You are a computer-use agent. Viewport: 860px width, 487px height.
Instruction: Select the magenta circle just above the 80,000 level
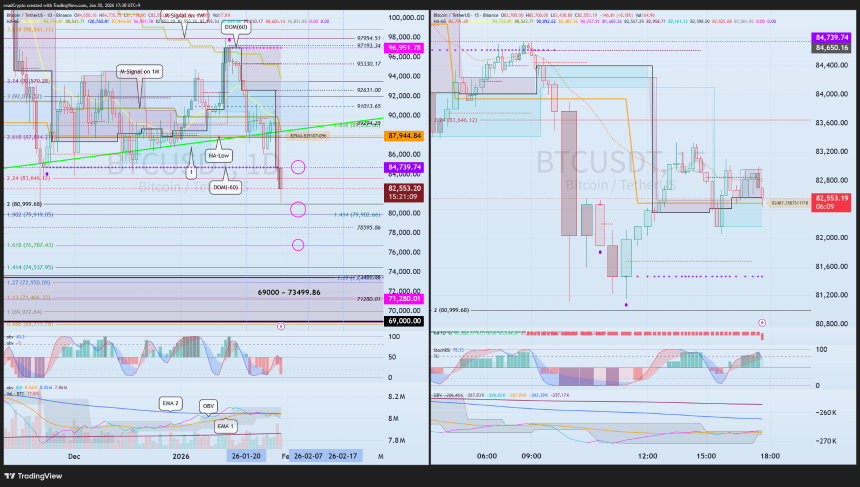click(298, 209)
